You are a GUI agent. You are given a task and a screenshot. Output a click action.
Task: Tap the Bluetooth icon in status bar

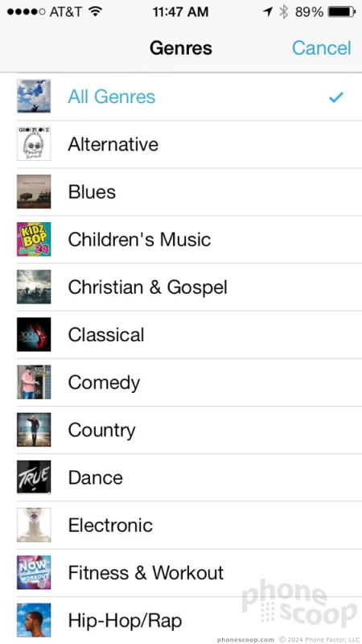point(284,12)
